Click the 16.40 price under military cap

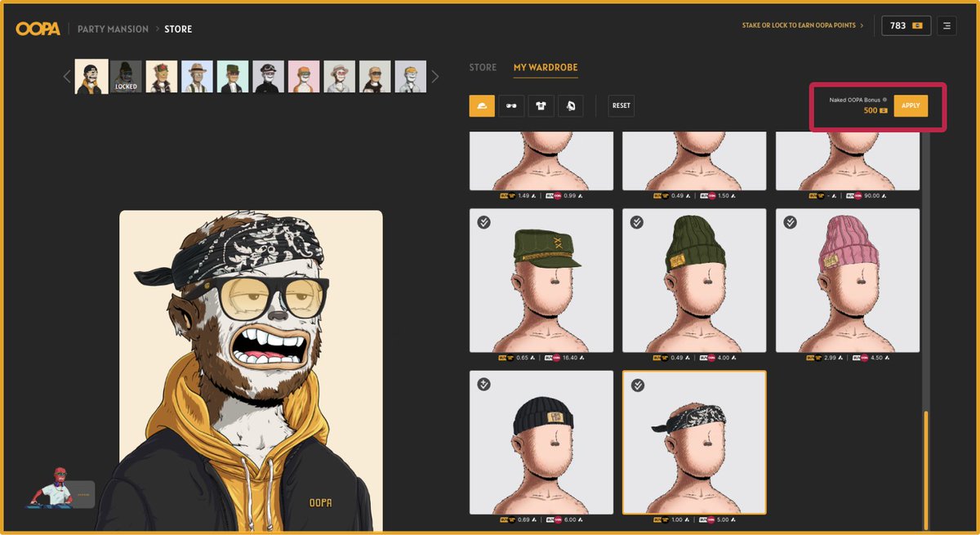tap(570, 358)
